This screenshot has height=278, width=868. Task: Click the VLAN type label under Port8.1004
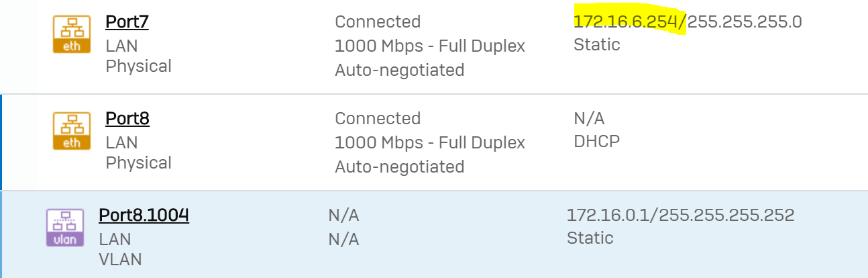click(x=120, y=259)
